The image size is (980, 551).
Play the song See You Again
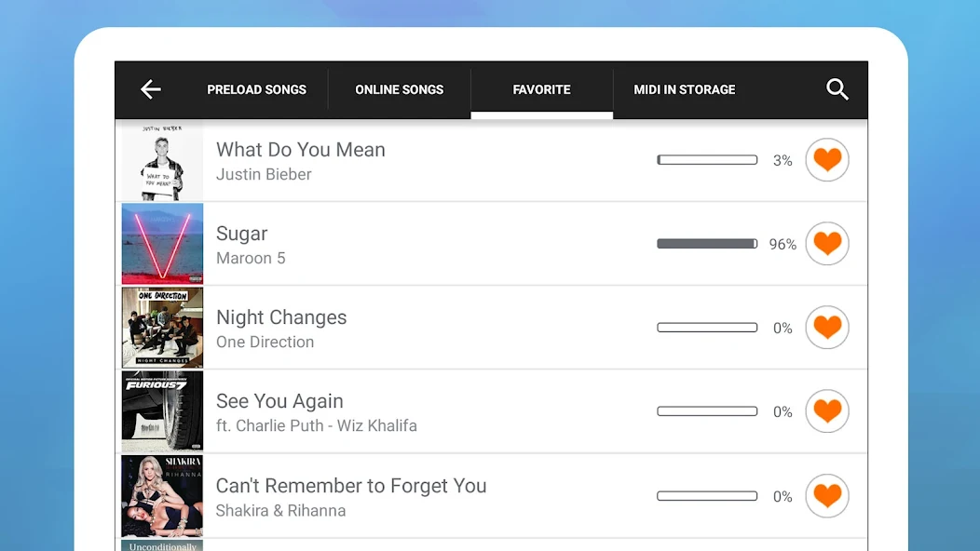point(279,401)
